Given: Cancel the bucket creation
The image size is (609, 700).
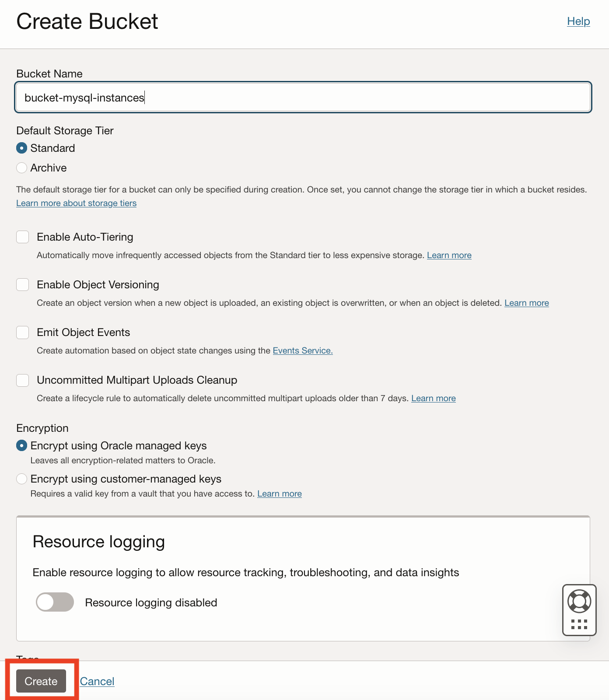Looking at the screenshot, I should pyautogui.click(x=97, y=681).
